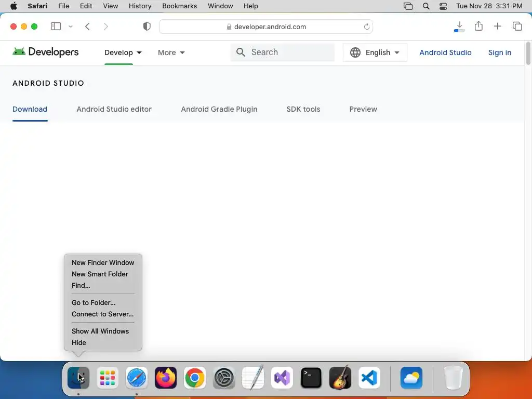Open Safari's View menu
The width and height of the screenshot is (532, 399).
coord(110,6)
